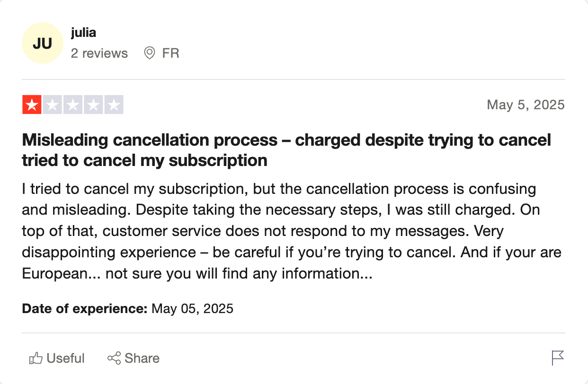This screenshot has height=384, width=588.
Task: Open julia's JU avatar circle
Action: 43,43
